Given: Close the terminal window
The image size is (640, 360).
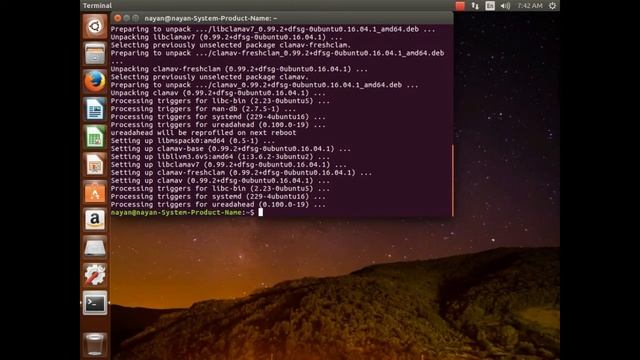Looking at the screenshot, I should pyautogui.click(x=118, y=18).
